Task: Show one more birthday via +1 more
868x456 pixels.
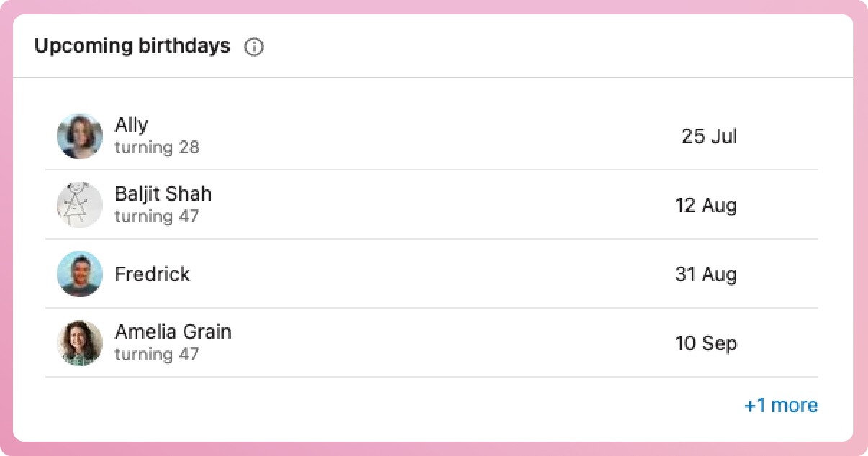Action: 780,406
